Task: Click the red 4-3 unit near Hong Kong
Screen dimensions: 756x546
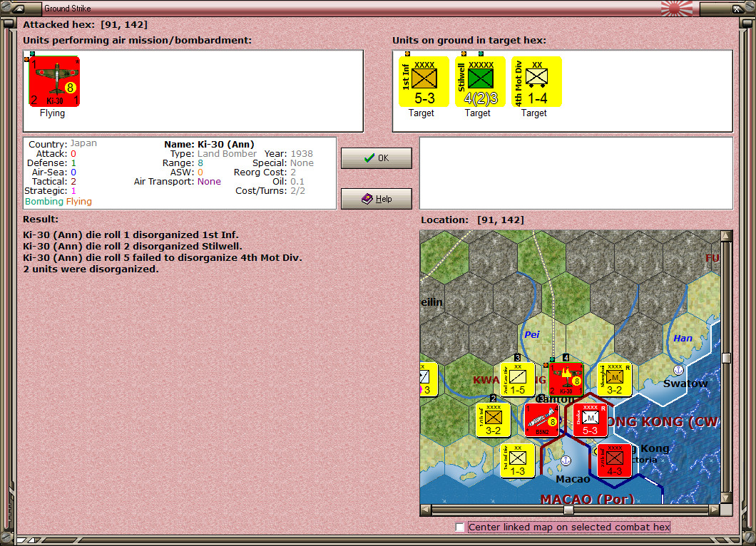Action: pos(614,460)
